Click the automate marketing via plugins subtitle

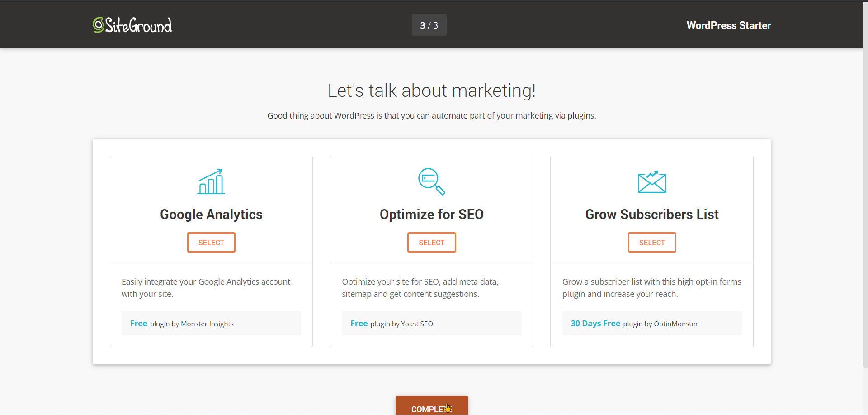[x=432, y=116]
